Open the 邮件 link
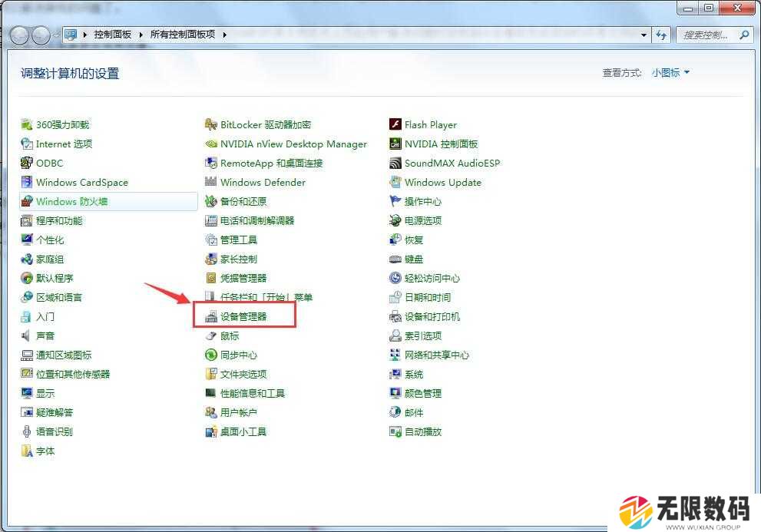The image size is (761, 532). [x=413, y=412]
